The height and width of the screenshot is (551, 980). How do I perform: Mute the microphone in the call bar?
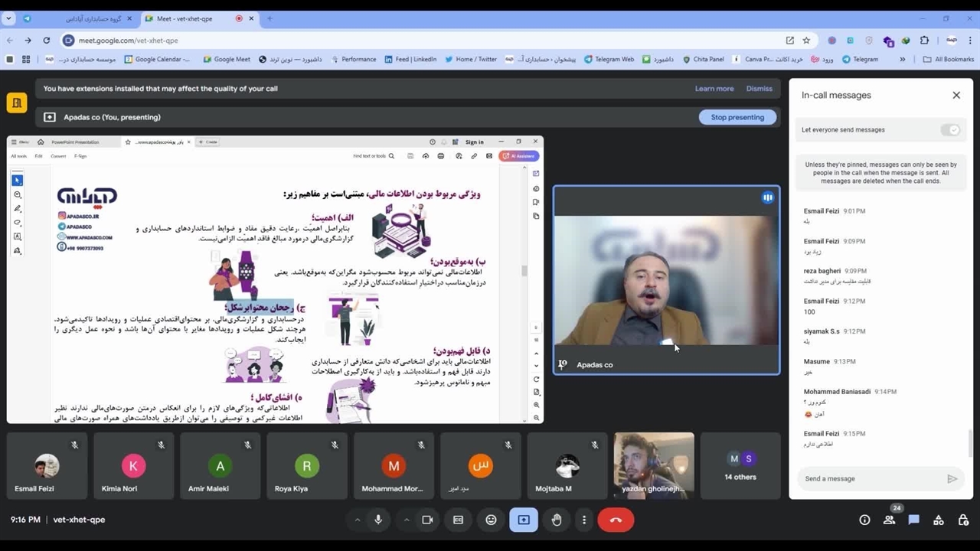pyautogui.click(x=378, y=520)
